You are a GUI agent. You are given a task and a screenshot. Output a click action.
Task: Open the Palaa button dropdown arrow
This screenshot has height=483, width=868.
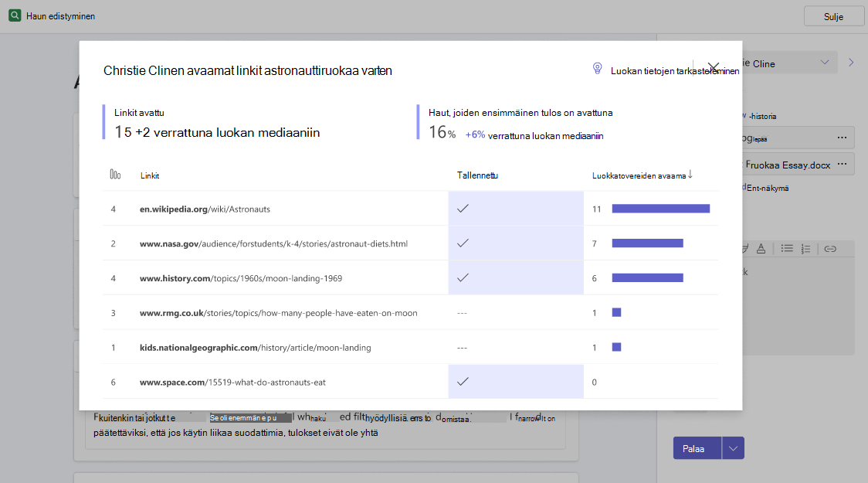(x=733, y=448)
